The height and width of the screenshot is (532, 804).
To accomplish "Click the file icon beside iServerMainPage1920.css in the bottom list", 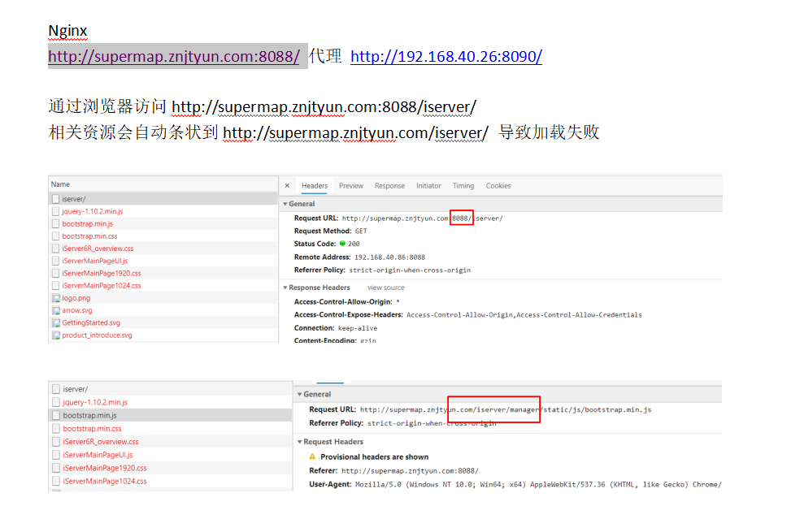I will click(x=56, y=468).
